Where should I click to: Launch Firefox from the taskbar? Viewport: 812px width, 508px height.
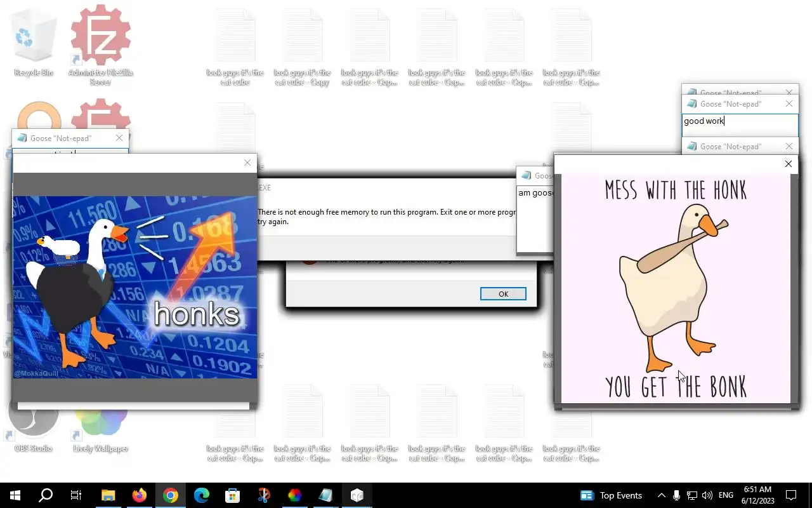[140, 495]
